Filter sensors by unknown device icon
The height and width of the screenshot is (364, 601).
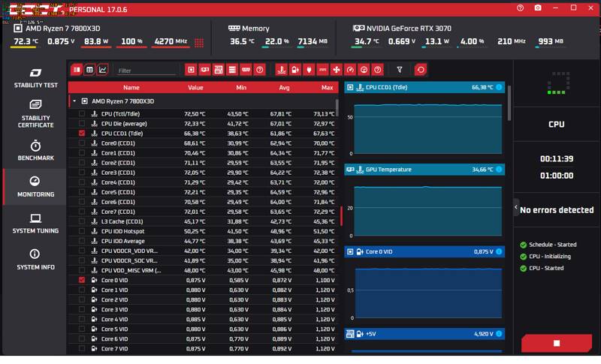tap(260, 70)
